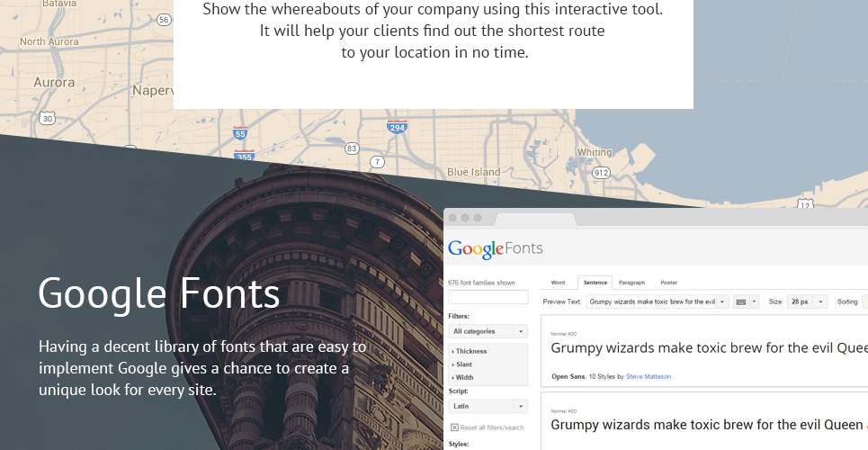This screenshot has height=450, width=868.
Task: Click the Open Sans sample sentence preview
Action: point(709,348)
